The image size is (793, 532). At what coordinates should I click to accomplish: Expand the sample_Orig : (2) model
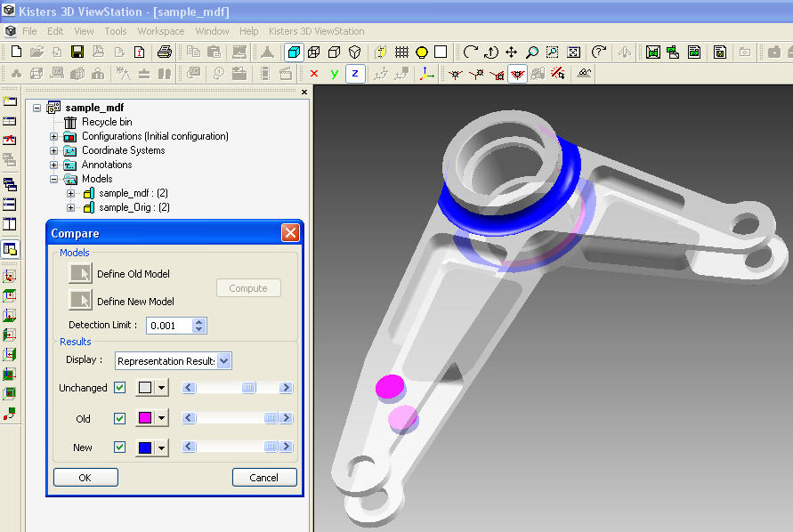point(71,207)
